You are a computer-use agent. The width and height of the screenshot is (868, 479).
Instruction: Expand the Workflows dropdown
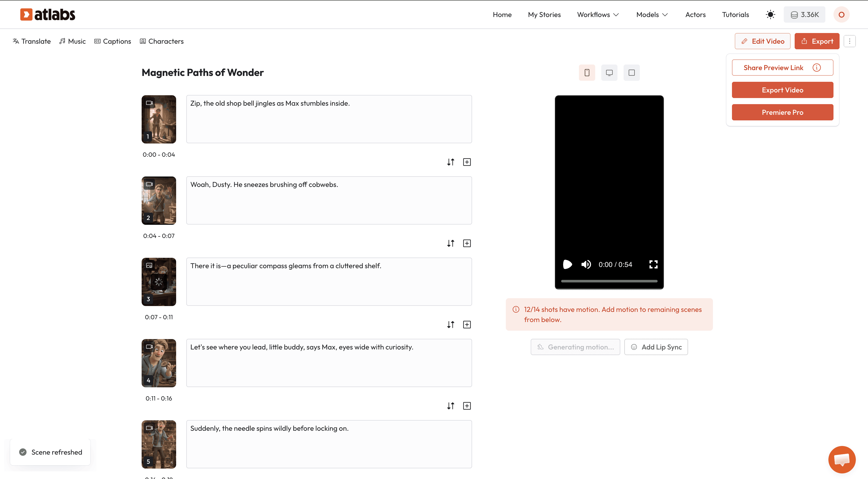click(x=598, y=14)
